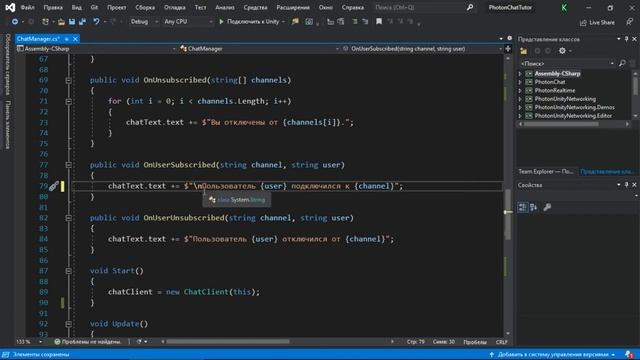Open the Server Explorer side tab
This screenshot has width=640, height=360.
(x=7, y=64)
